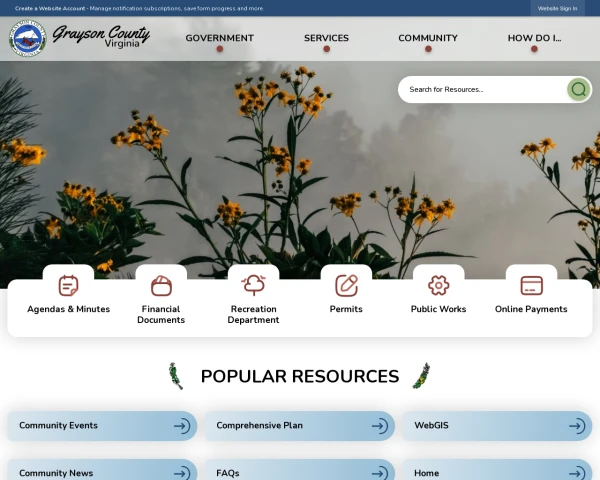Screen dimensions: 600x480
Task: Click the Home resource button
Action: (497, 470)
